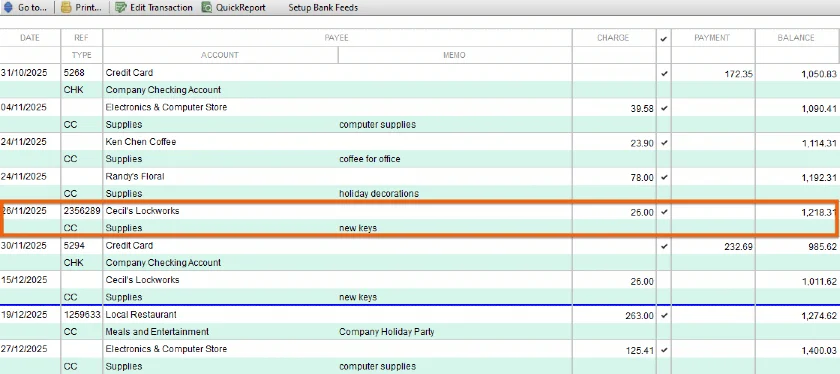The width and height of the screenshot is (840, 374).
Task: Select date 04/11/2025
Action: click(x=24, y=107)
